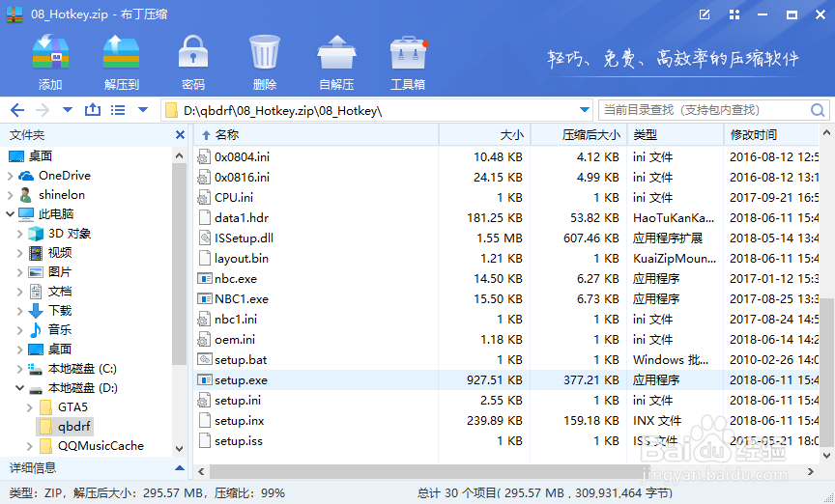Click the 解压到 (Extract to) icon
Viewport: 835px width, 504px height.
(x=122, y=52)
